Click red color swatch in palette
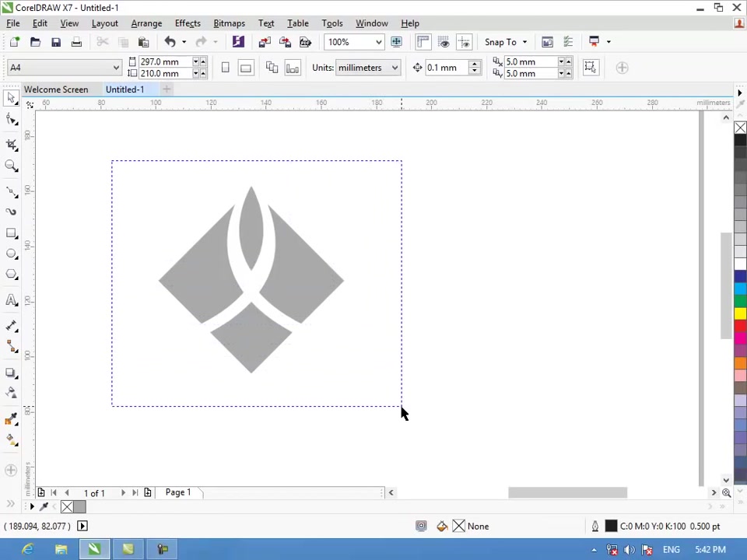Screen dimensions: 747x560 point(740,326)
